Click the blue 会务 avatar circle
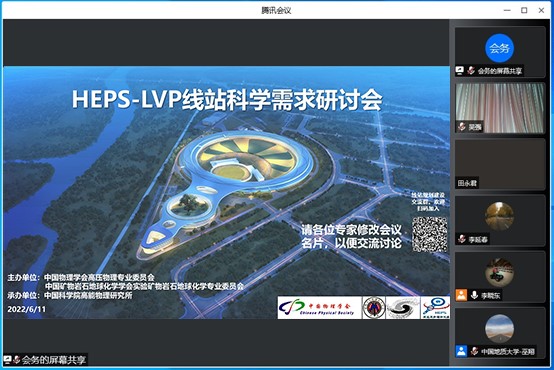The height and width of the screenshot is (370, 554). (x=500, y=48)
